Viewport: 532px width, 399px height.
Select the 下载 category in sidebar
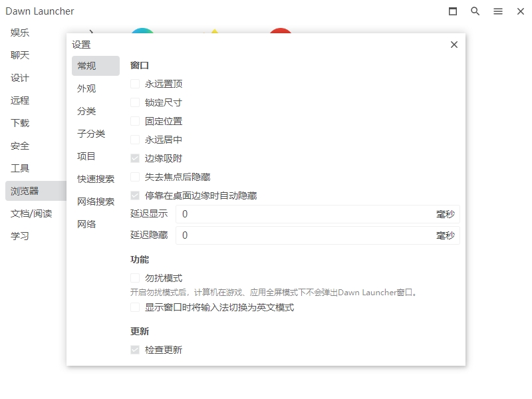coord(20,123)
